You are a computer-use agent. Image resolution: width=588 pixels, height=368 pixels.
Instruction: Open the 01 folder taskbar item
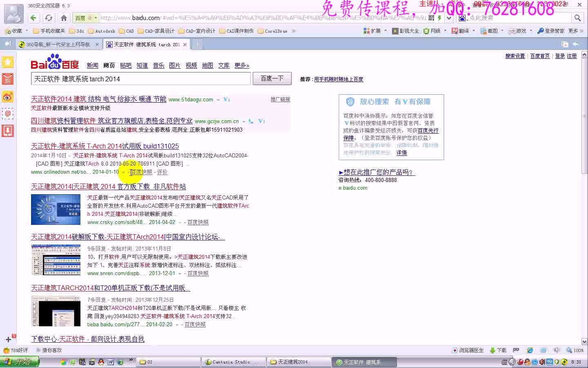point(168,362)
